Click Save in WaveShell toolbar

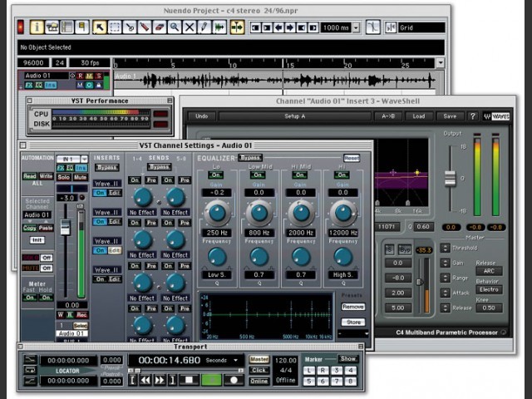[x=450, y=116]
